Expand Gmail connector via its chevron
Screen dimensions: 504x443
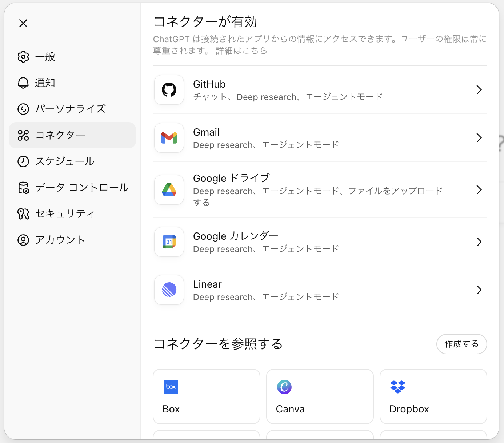tap(479, 138)
